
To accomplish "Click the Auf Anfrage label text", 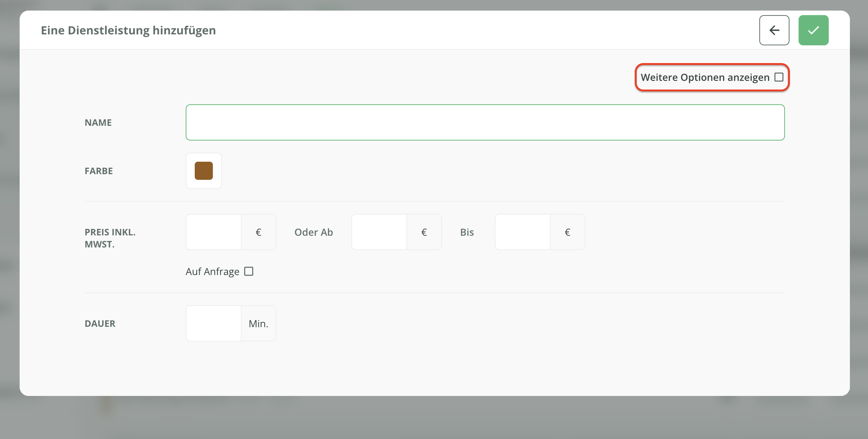I will click(x=212, y=271).
